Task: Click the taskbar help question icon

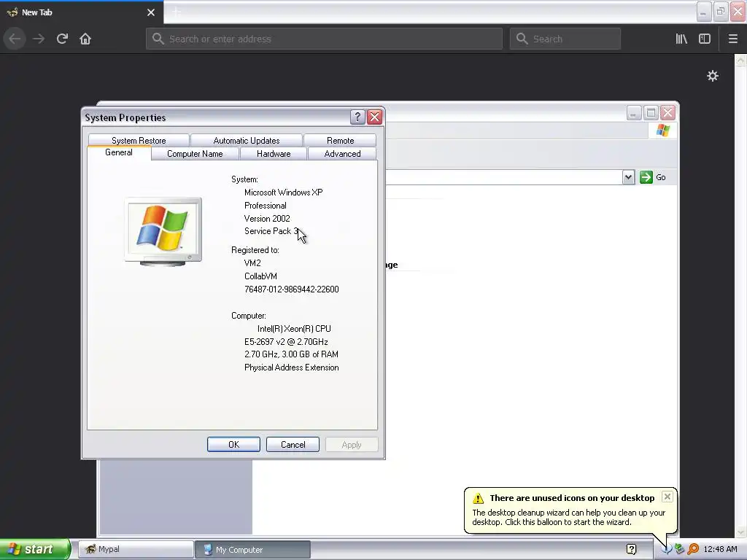Action: [632, 549]
